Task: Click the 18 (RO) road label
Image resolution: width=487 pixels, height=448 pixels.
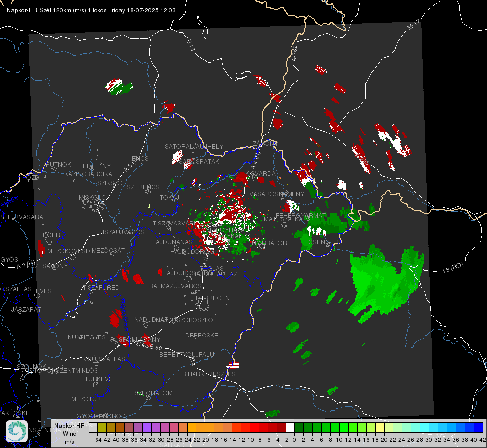Action: click(x=453, y=268)
